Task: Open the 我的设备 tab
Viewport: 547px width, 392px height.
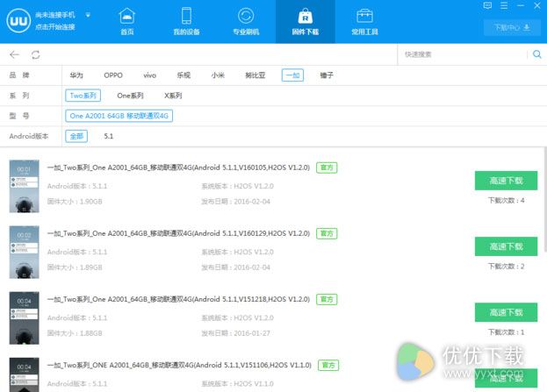Action: pyautogui.click(x=187, y=22)
